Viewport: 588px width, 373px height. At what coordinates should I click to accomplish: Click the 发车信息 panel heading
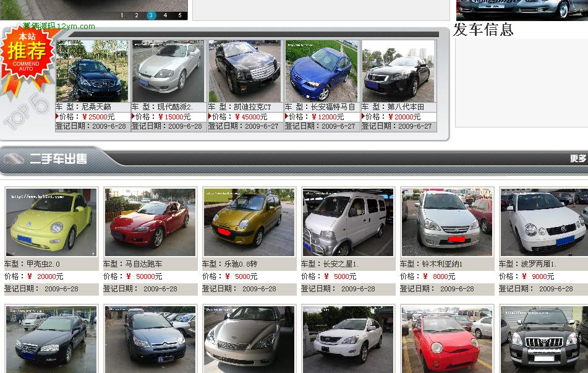[x=484, y=30]
